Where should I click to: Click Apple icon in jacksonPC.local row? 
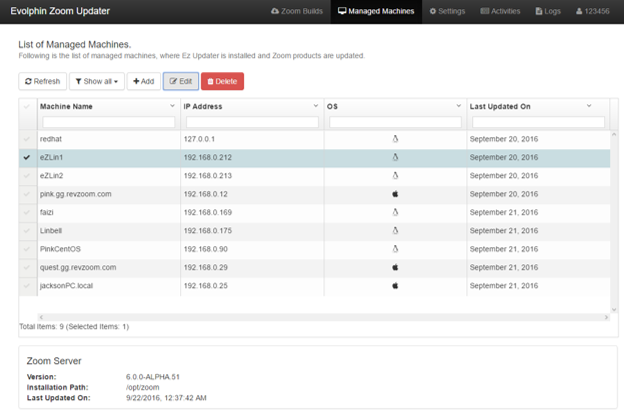pyautogui.click(x=395, y=285)
